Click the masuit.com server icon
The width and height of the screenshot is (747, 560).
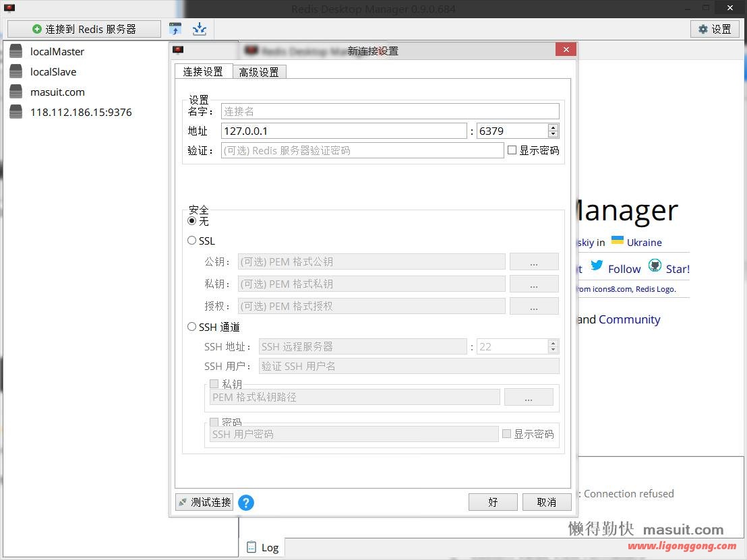[x=16, y=92]
